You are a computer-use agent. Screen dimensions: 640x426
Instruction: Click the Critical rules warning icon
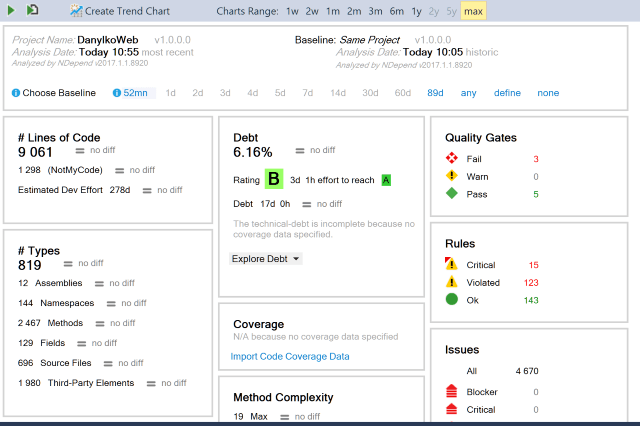click(451, 264)
